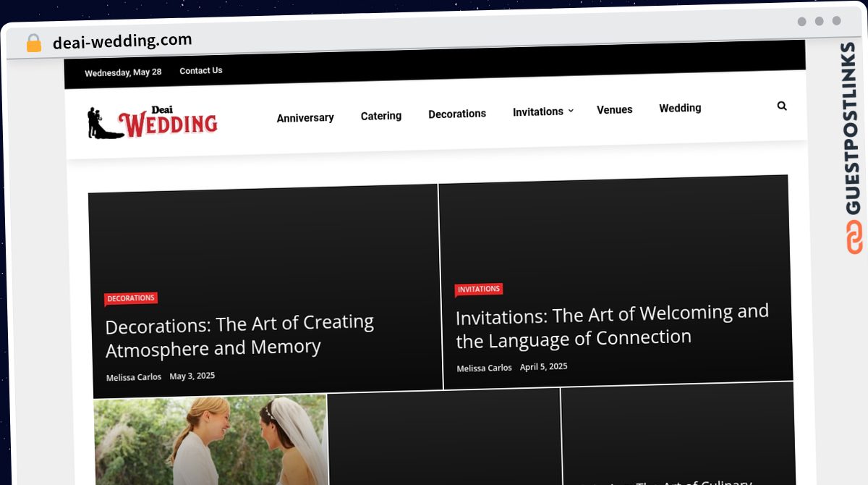
Task: Select Decorations in the navigation bar
Action: (x=457, y=114)
